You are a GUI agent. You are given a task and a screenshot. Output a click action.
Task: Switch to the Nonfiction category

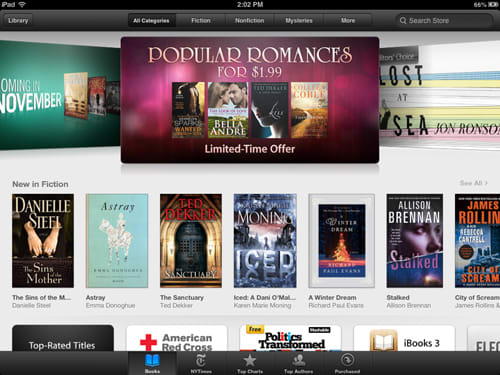[x=249, y=21]
